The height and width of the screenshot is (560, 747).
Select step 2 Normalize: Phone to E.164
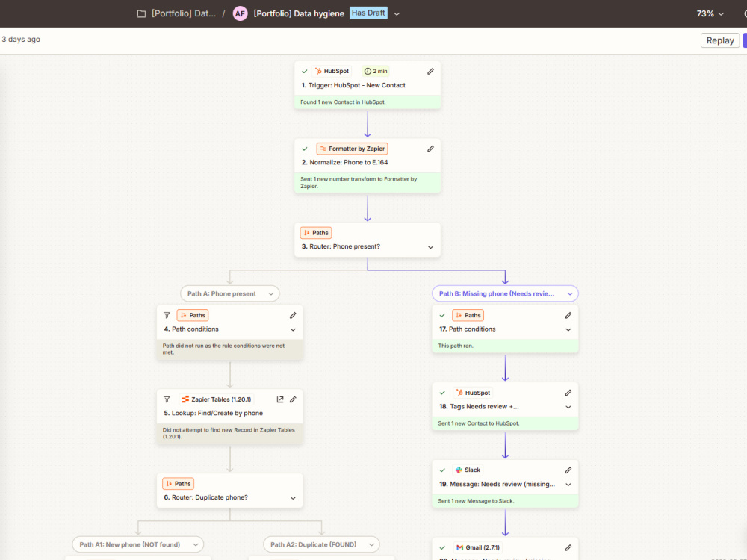[x=368, y=166]
